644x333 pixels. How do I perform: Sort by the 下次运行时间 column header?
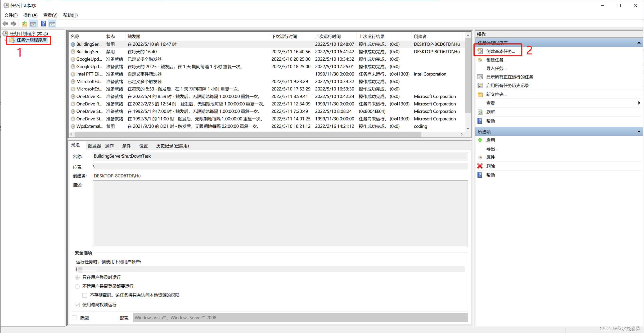pyautogui.click(x=291, y=37)
